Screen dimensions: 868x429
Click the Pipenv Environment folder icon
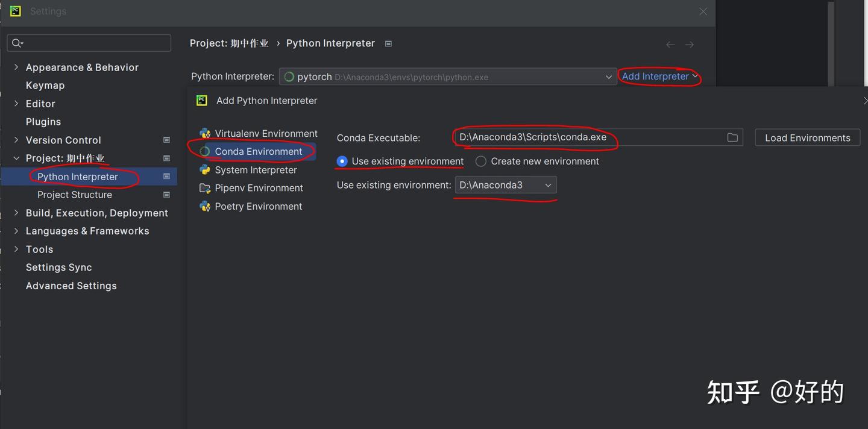pos(205,188)
